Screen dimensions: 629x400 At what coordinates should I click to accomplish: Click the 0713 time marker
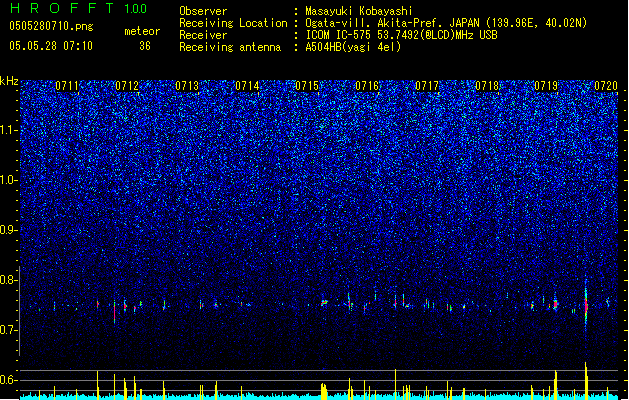[187, 86]
